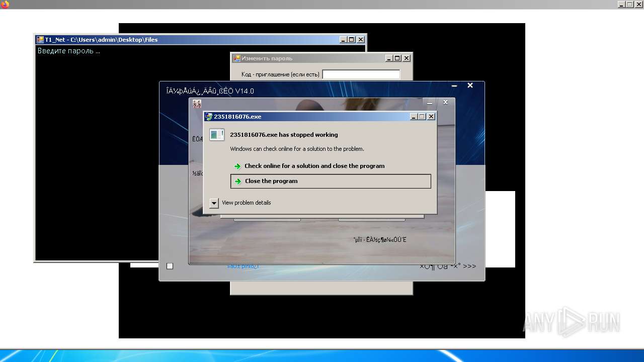The height and width of the screenshot is (362, 644).
Task: Click the shield icon in 2351816076.exe title bar
Action: click(x=209, y=117)
